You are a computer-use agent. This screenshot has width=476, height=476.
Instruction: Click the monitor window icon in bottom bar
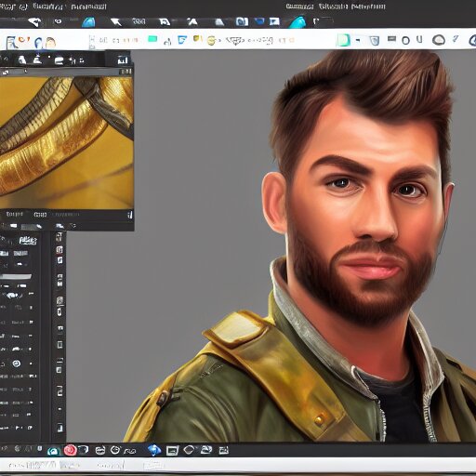[x=172, y=450]
